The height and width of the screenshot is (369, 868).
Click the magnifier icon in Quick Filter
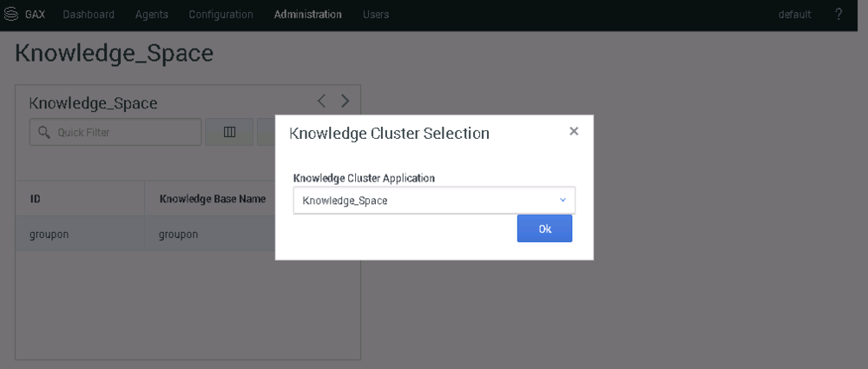(44, 133)
